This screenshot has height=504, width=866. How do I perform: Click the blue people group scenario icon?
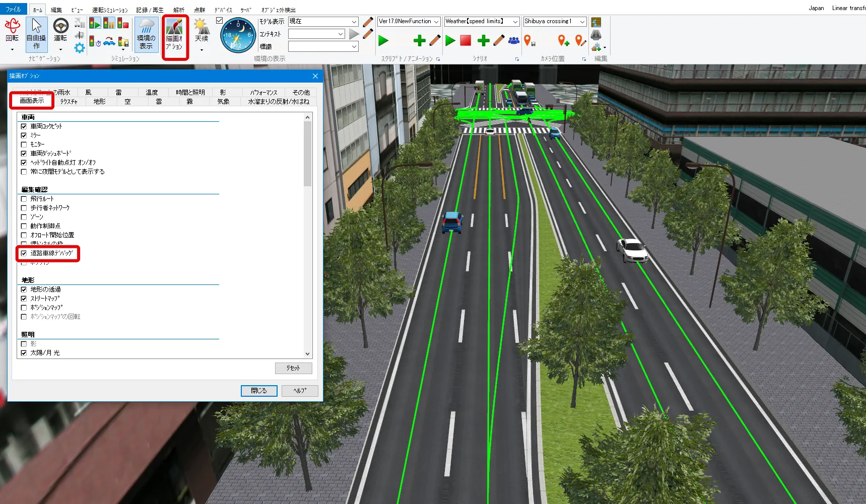[x=513, y=40]
